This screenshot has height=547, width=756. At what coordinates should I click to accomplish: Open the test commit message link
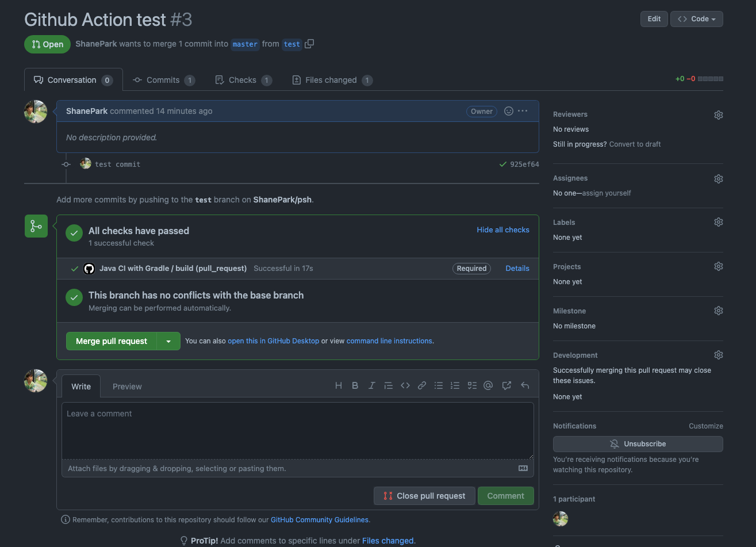pyautogui.click(x=118, y=165)
